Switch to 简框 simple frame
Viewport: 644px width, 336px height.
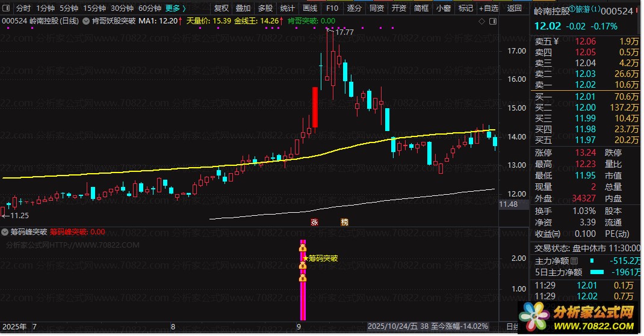click(x=421, y=8)
